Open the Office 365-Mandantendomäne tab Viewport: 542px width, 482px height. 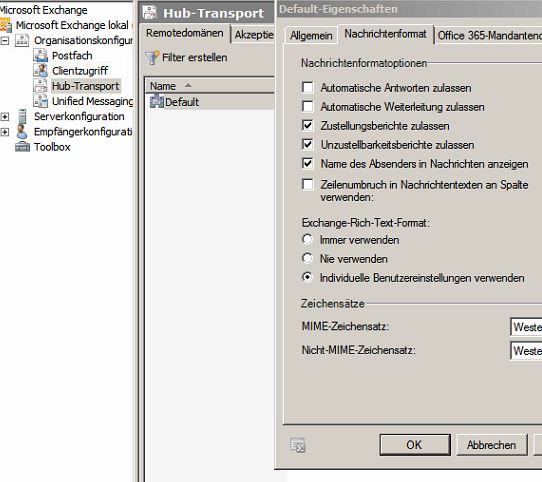point(488,35)
